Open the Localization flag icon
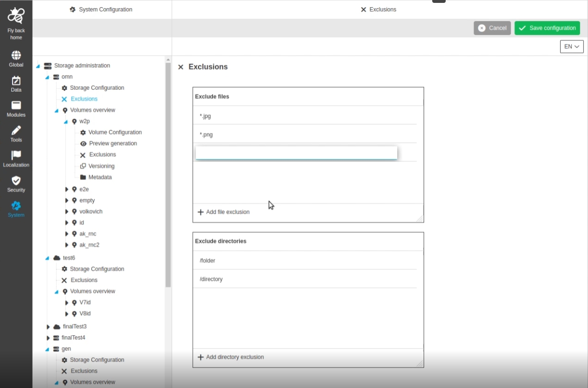 (16, 156)
